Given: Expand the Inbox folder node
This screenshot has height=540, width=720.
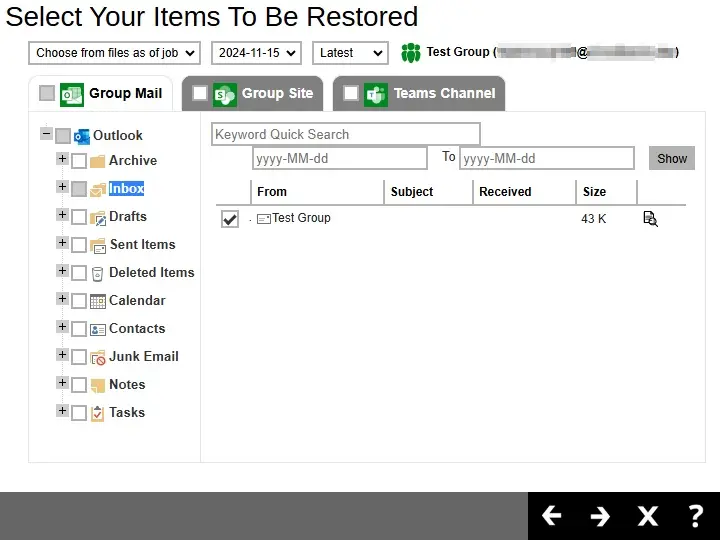Looking at the screenshot, I should [x=62, y=187].
